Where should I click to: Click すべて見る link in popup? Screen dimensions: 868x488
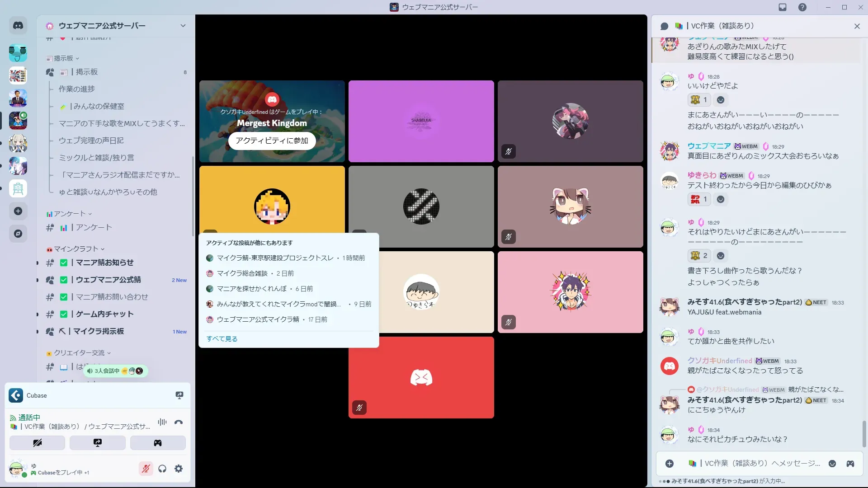tap(222, 339)
